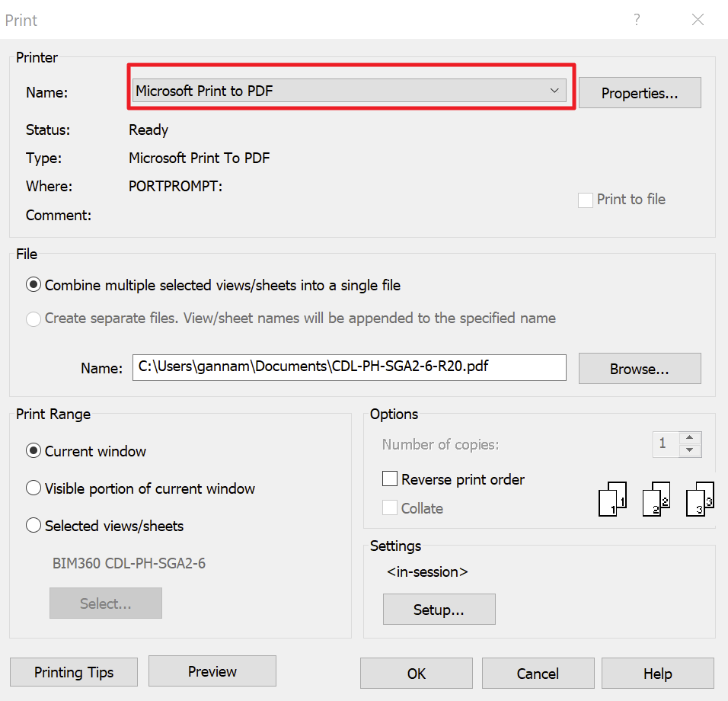Click the reverse print order page icon
The width and height of the screenshot is (728, 701).
click(612, 498)
